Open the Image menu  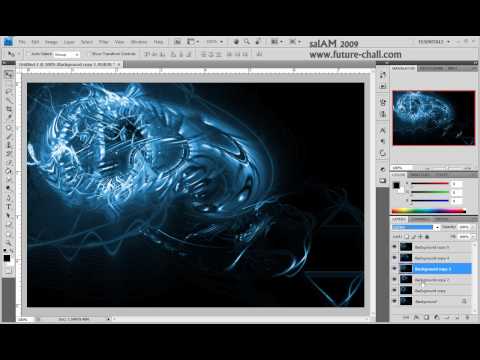pos(51,42)
